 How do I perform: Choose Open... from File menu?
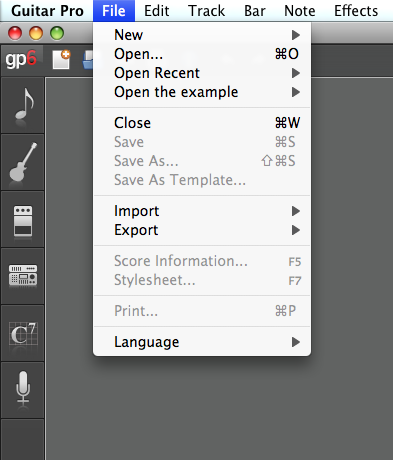click(x=202, y=54)
